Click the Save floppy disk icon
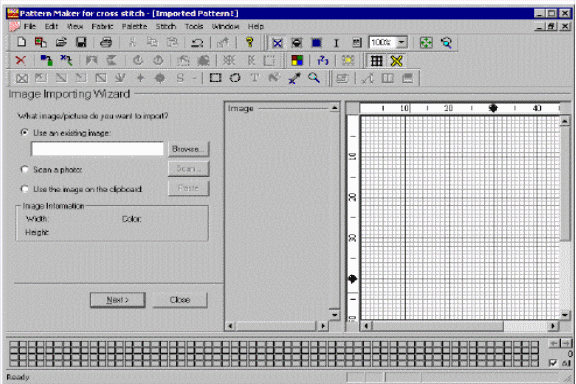 81,42
